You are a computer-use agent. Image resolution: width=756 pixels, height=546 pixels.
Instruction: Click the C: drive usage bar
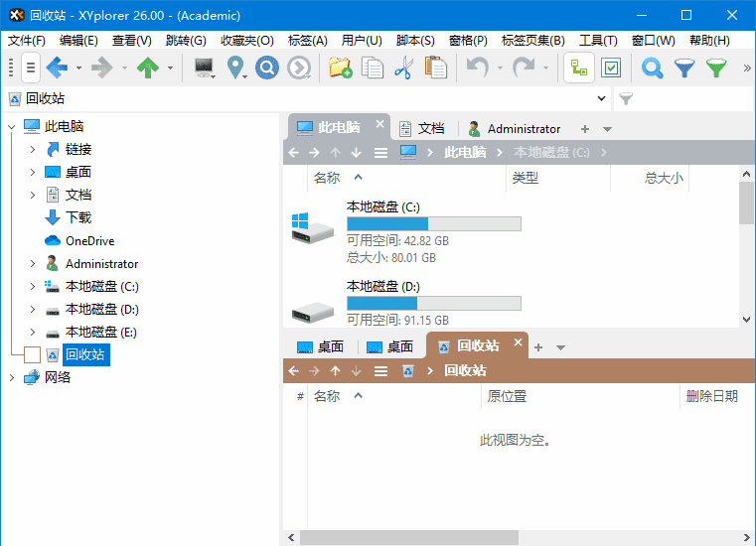coord(434,223)
